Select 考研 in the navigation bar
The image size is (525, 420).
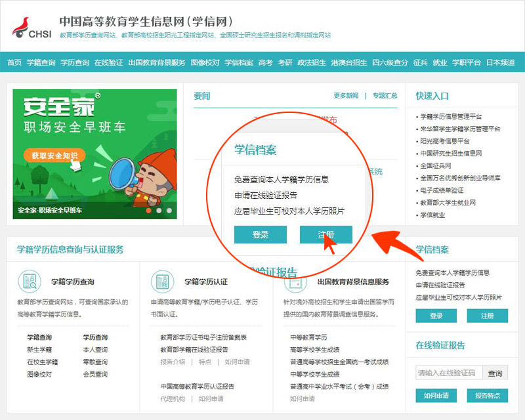(285, 62)
